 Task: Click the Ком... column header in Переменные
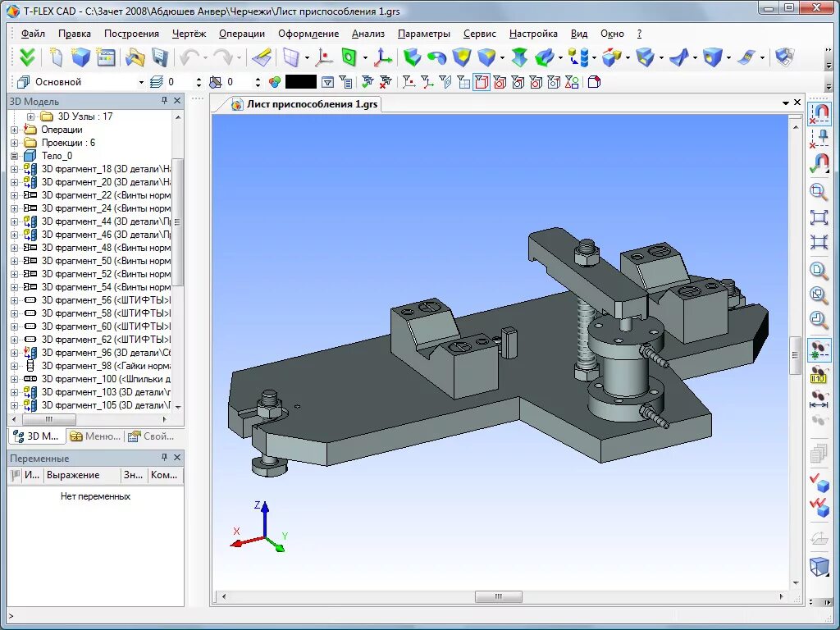click(x=165, y=475)
